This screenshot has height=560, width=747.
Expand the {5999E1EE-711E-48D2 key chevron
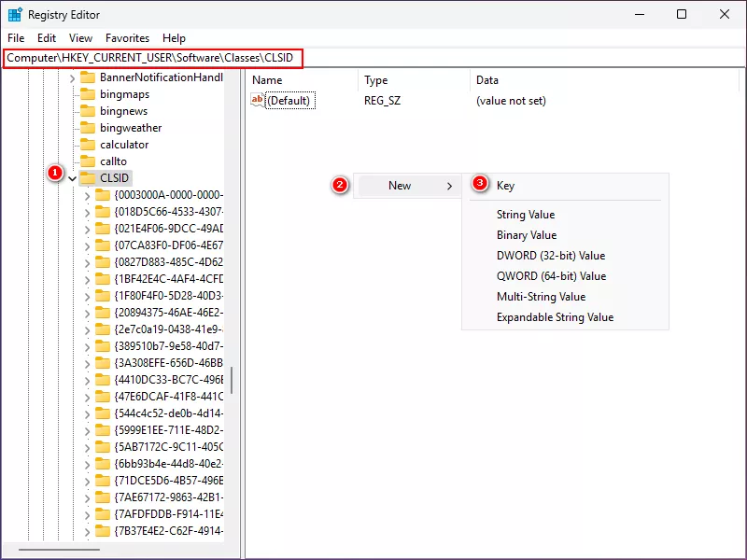click(x=87, y=431)
